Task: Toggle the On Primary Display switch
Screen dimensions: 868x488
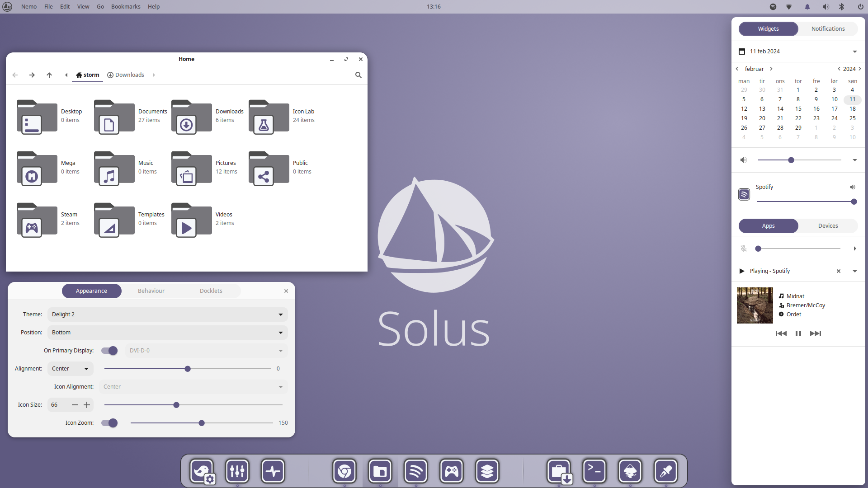Action: click(109, 350)
